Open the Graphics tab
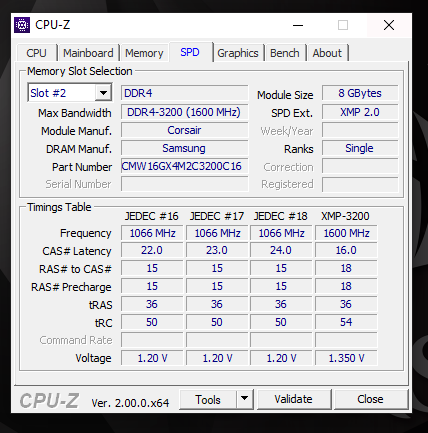428x433 pixels. (x=238, y=53)
